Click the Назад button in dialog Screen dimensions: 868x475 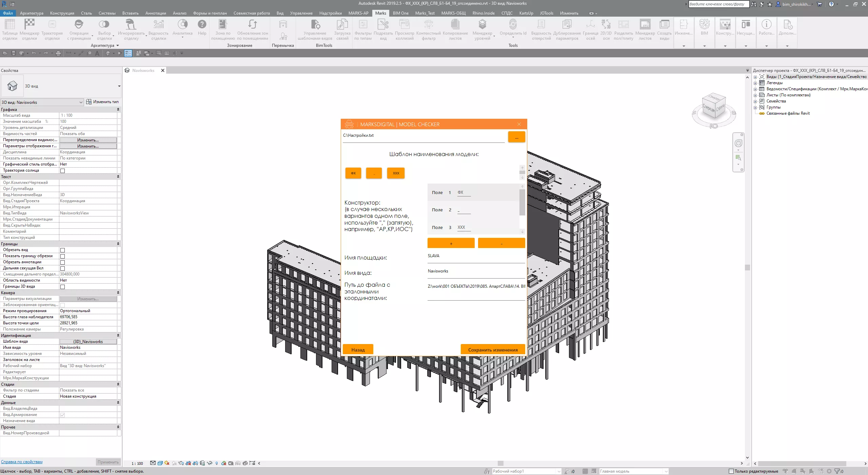pyautogui.click(x=358, y=350)
